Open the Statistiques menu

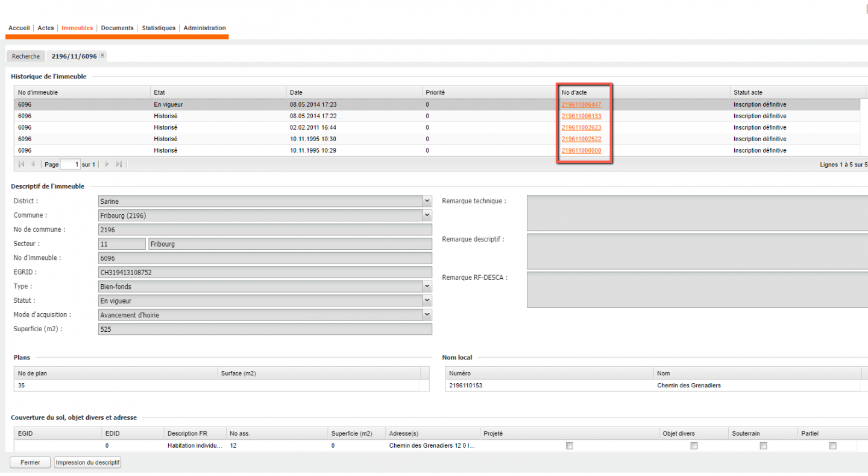click(x=159, y=28)
